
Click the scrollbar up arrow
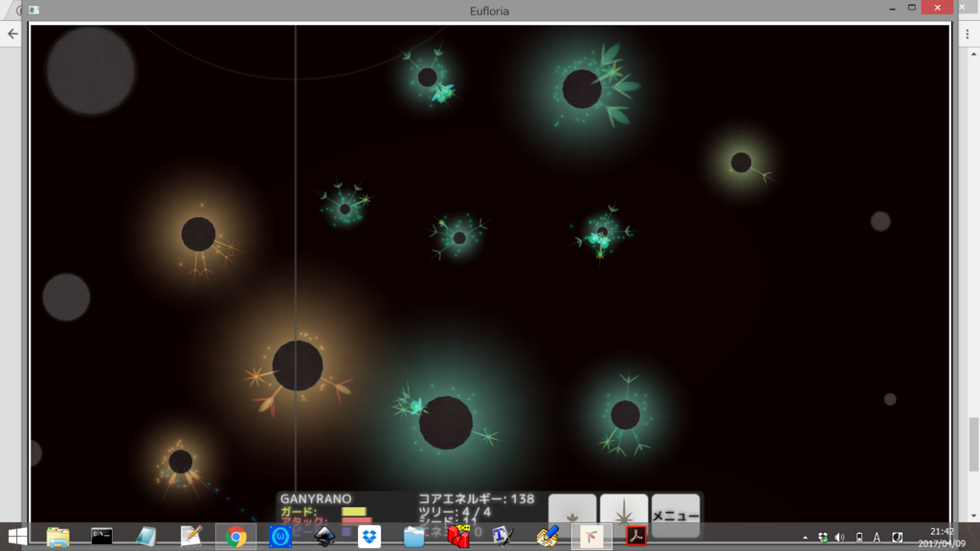pyautogui.click(x=973, y=55)
